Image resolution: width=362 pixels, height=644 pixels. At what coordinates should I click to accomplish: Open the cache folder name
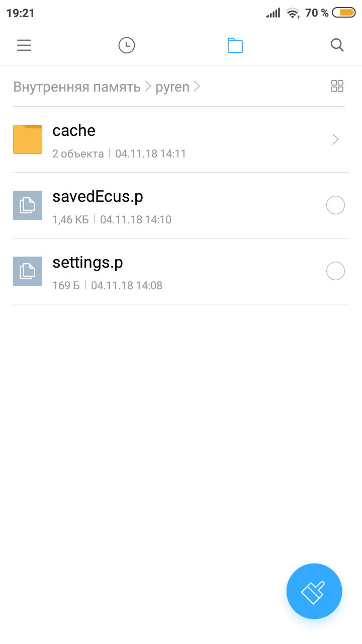coord(74,131)
